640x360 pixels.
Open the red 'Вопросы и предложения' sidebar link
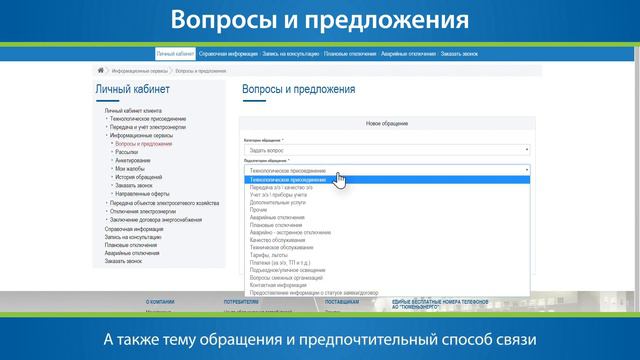point(144,144)
